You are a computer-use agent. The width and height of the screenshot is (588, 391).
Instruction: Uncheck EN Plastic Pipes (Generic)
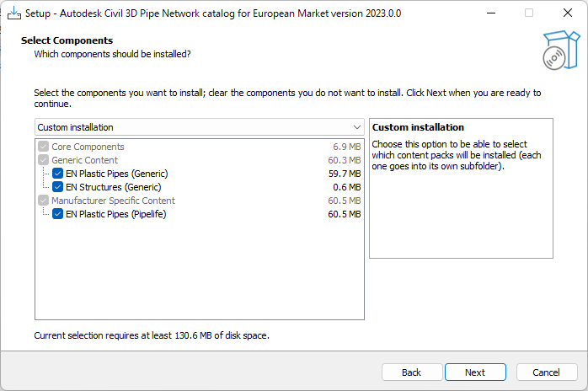58,174
